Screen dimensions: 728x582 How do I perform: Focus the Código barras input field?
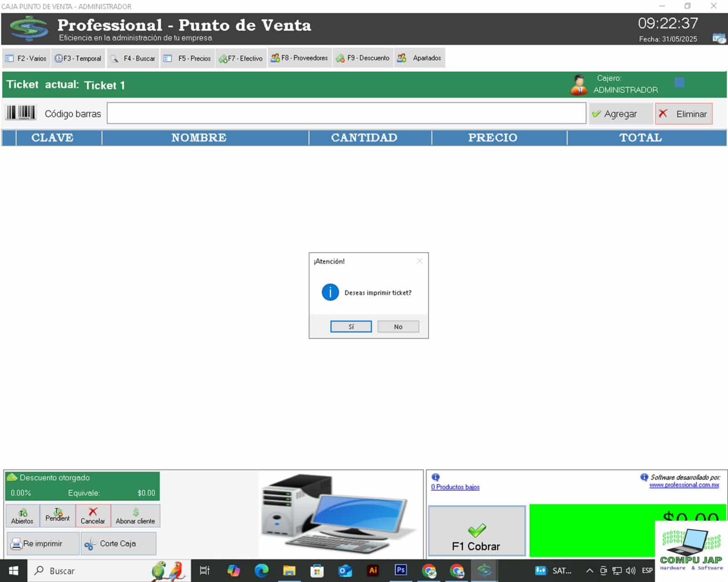(x=346, y=113)
